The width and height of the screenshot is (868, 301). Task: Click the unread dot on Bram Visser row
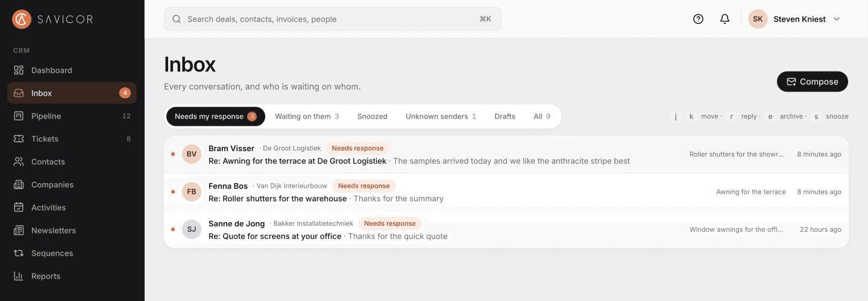pyautogui.click(x=173, y=154)
